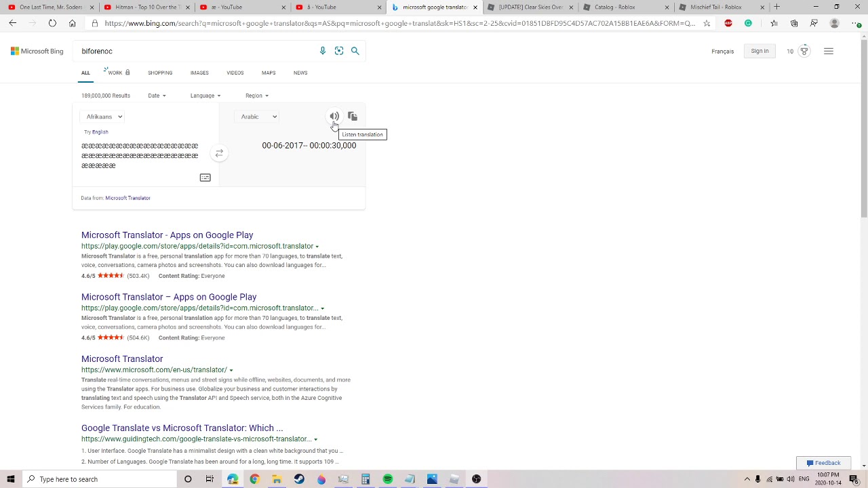Switch to the WORK search tab
Screen dimensions: 868x488
click(x=117, y=73)
